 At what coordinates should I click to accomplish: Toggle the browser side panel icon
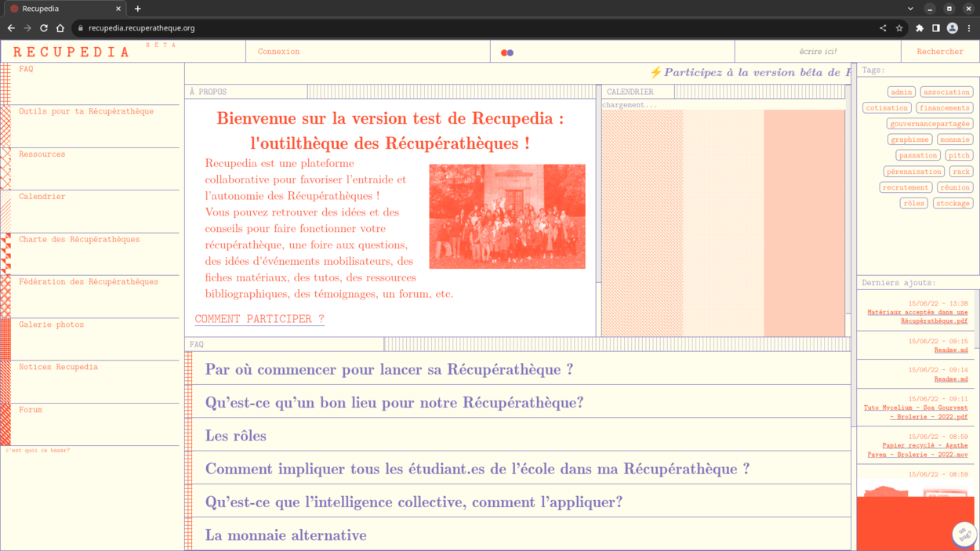click(936, 28)
